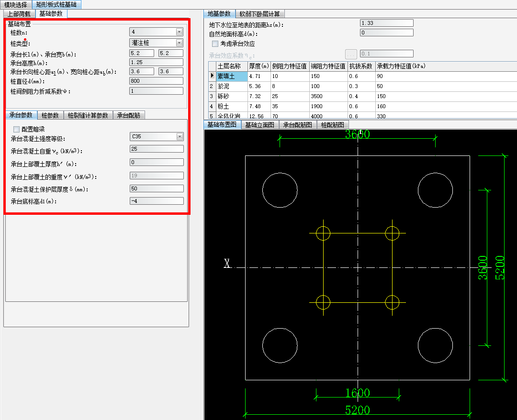Open the 桩裂缝计算参数 sub-tab
This screenshot has height=420, width=517.
tap(88, 115)
